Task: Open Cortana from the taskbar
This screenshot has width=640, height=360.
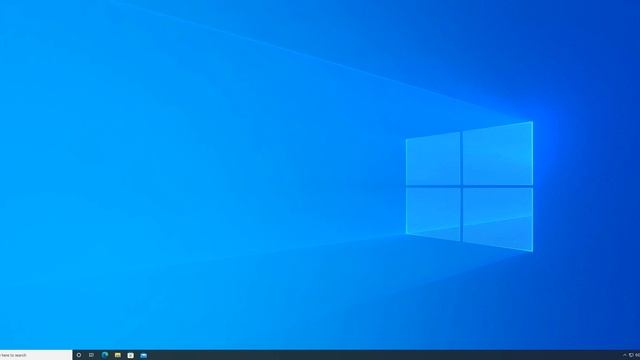Action: (79, 355)
